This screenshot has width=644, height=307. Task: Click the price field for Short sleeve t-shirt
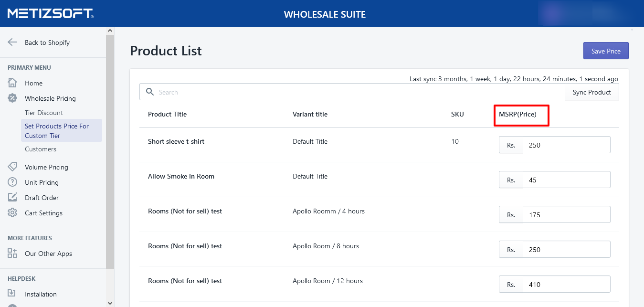click(x=566, y=145)
